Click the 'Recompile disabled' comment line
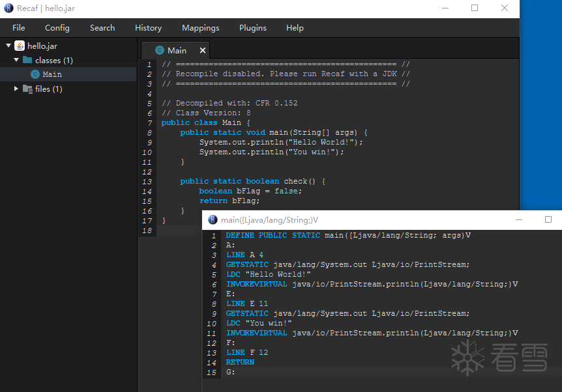Image resolution: width=562 pixels, height=392 pixels. click(x=286, y=74)
